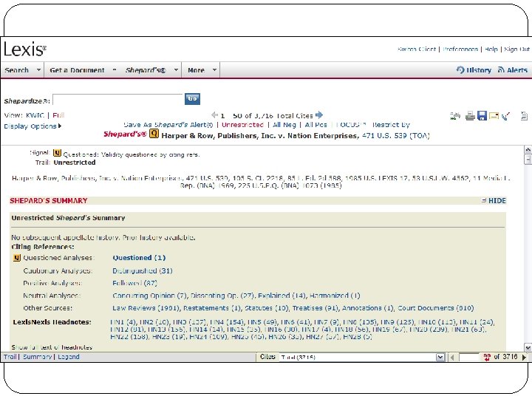Screen dimensions: 532x399
Task: Open Law Reviews (1981) link
Action: (146, 308)
